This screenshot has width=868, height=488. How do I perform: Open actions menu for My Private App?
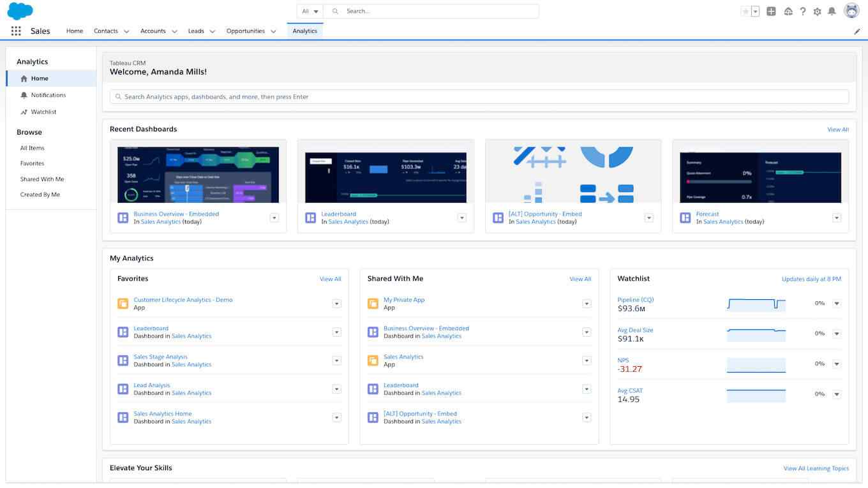coord(587,304)
